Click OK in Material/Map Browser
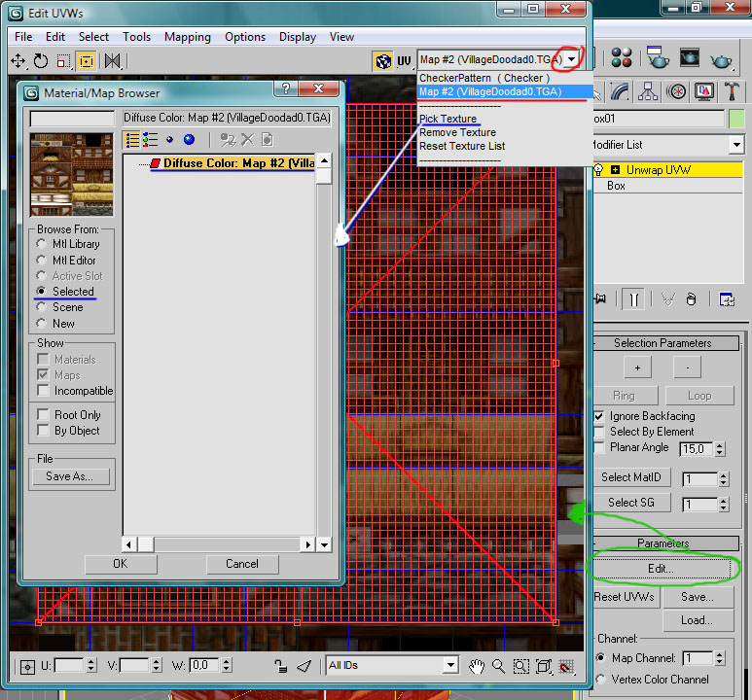Viewport: 752px width, 700px height. click(x=121, y=564)
